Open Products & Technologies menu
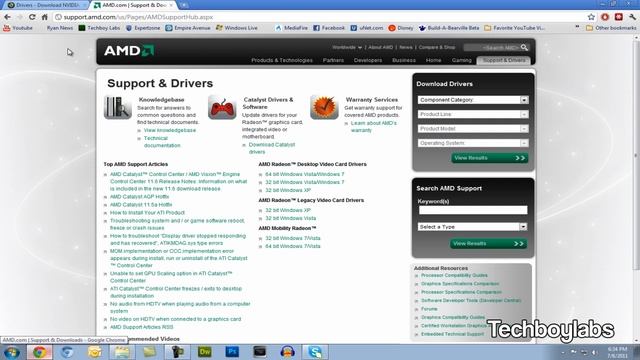 pyautogui.click(x=282, y=60)
